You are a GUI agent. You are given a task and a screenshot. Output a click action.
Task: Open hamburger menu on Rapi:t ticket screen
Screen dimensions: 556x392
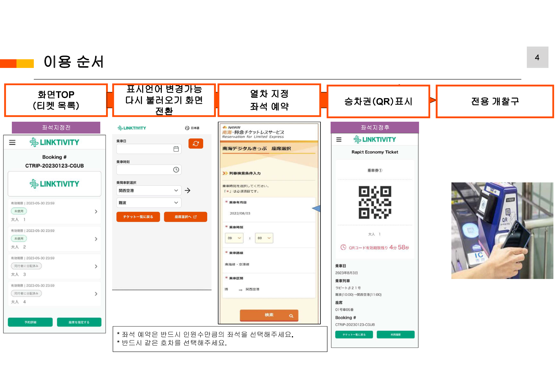339,140
